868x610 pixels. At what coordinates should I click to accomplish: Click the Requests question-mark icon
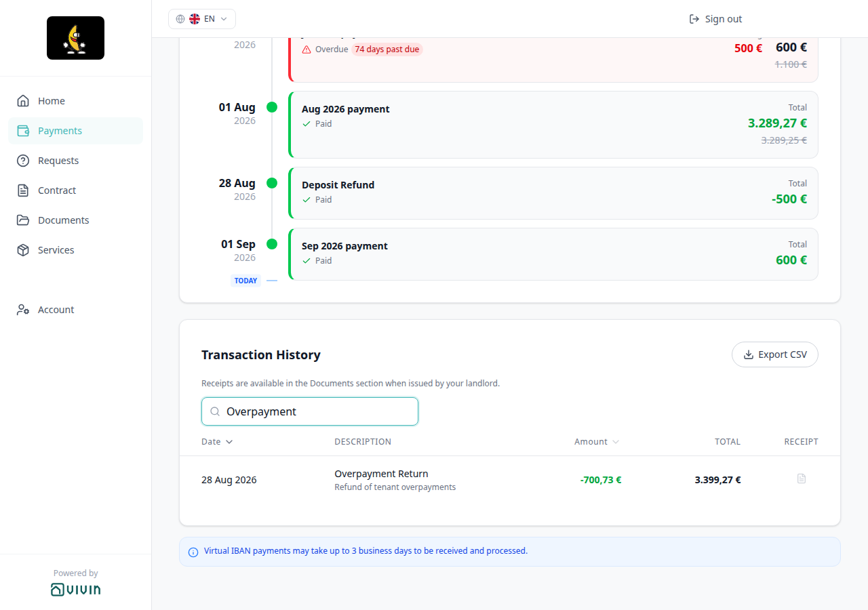23,161
